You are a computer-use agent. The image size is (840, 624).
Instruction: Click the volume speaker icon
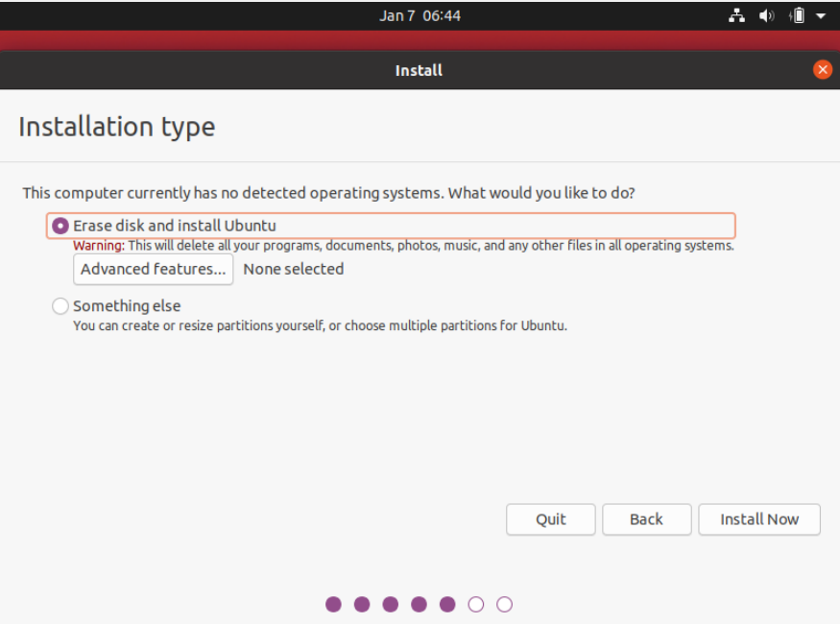[x=767, y=15]
